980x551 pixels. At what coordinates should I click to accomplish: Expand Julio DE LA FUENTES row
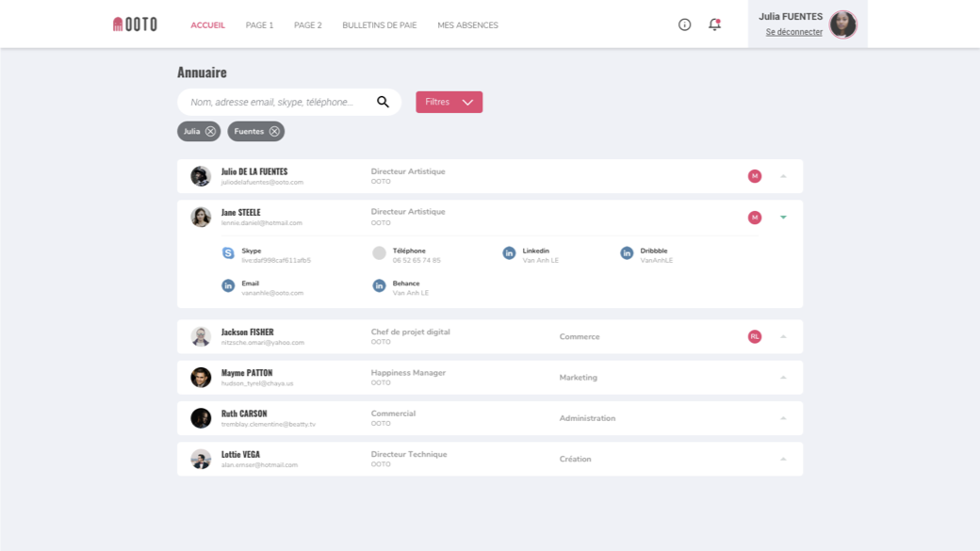(783, 176)
